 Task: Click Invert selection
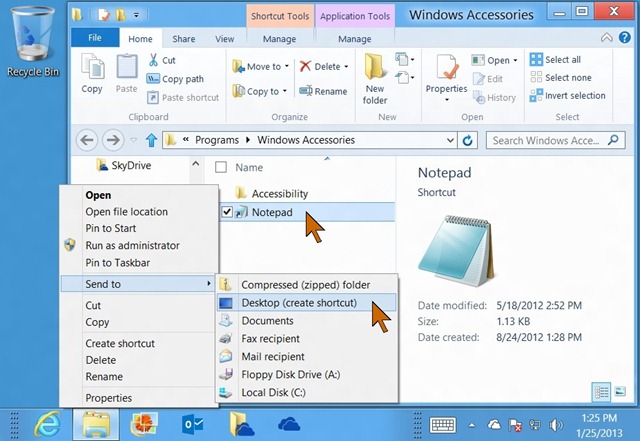(568, 96)
